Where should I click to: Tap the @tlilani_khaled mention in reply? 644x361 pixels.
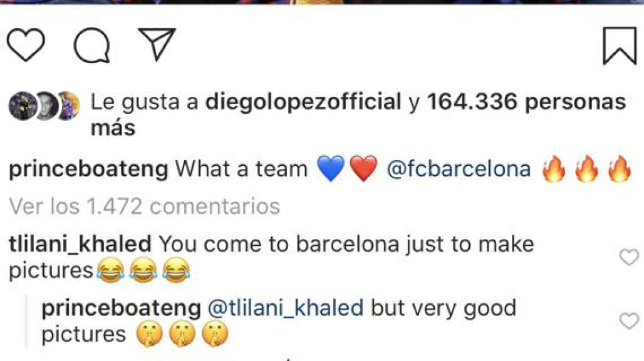click(x=285, y=308)
